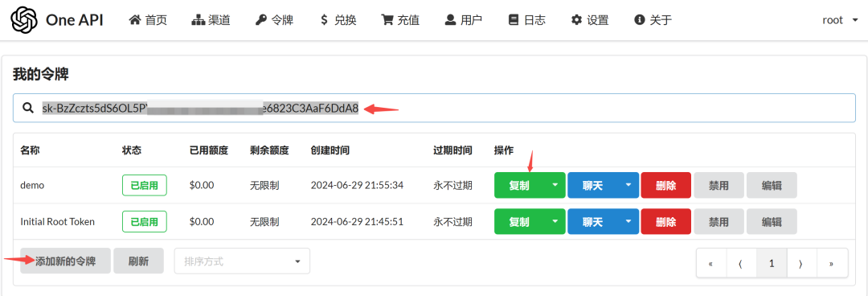Open 聊天 for Initial Root Token
The height and width of the screenshot is (296, 868).
coord(593,222)
